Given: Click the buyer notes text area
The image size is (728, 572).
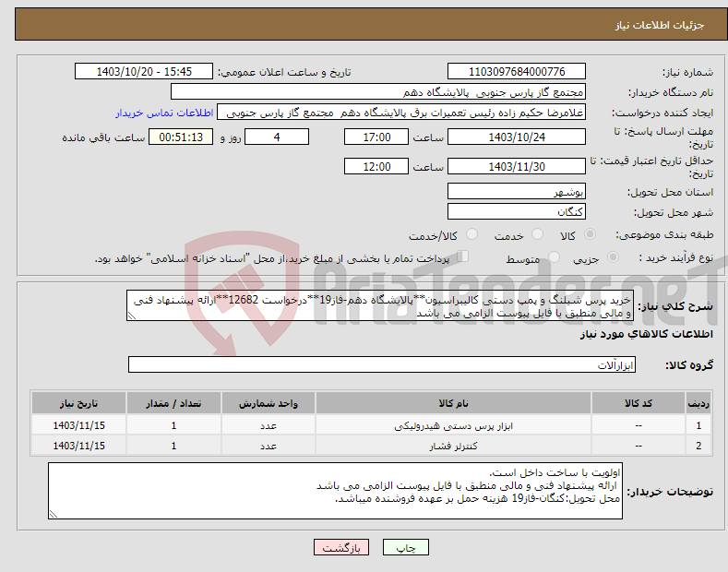Looking at the screenshot, I should coord(335,491).
